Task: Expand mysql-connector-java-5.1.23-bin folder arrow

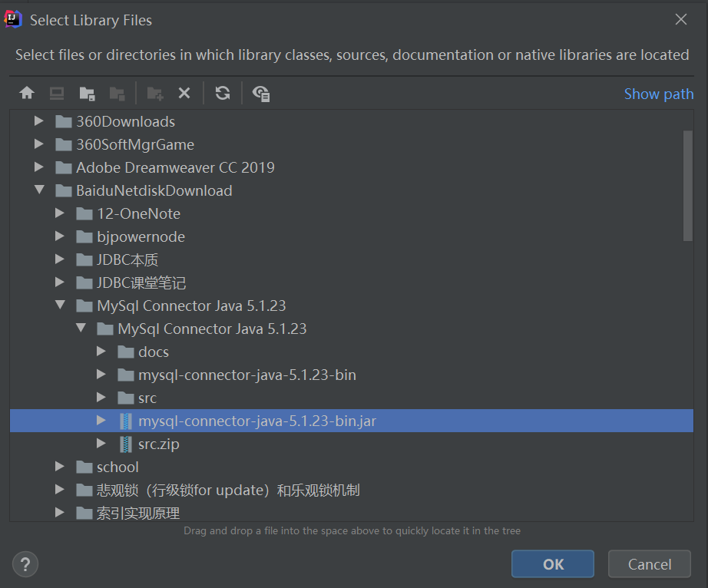Action: 101,374
